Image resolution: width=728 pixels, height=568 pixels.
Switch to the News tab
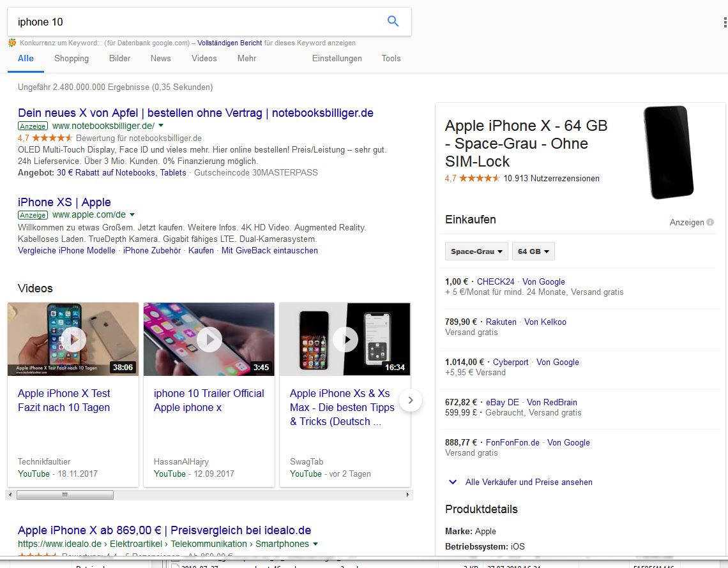(x=161, y=59)
